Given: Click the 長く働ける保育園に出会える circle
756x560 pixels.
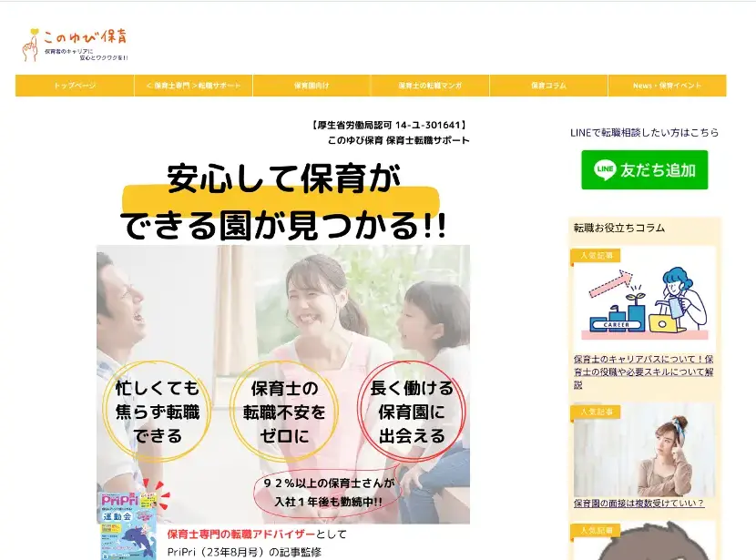Looking at the screenshot, I should 412,412.
